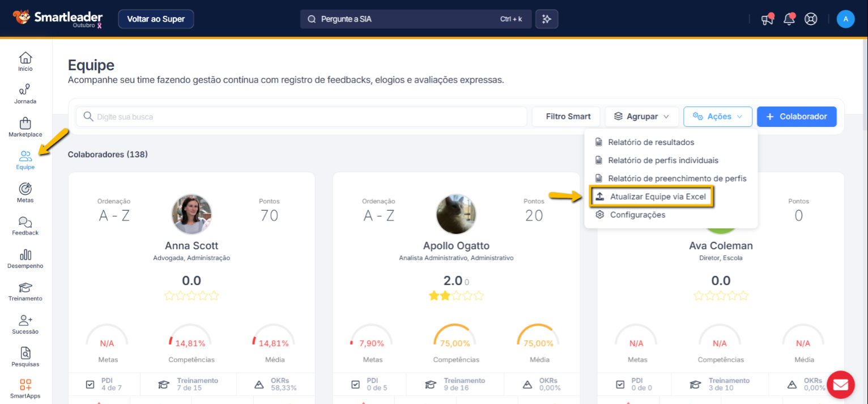Select the Metas target icon
Image resolution: width=868 pixels, height=404 pixels.
(x=25, y=193)
